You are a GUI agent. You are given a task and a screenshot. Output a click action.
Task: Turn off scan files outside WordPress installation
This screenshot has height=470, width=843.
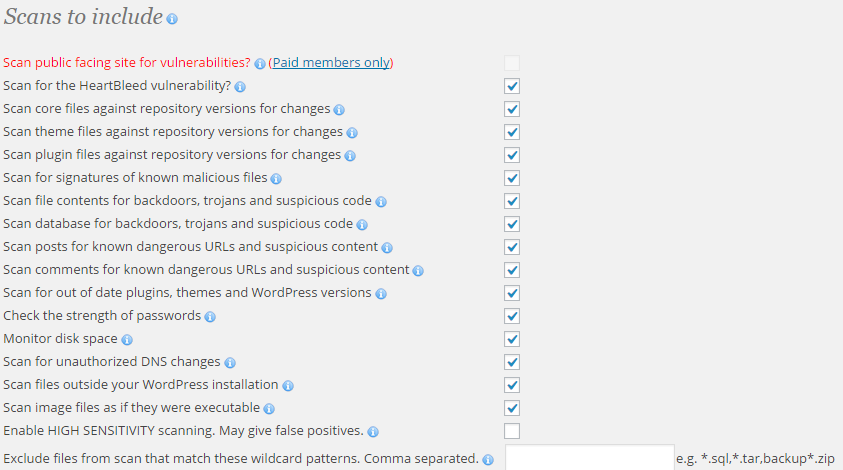[x=512, y=385]
